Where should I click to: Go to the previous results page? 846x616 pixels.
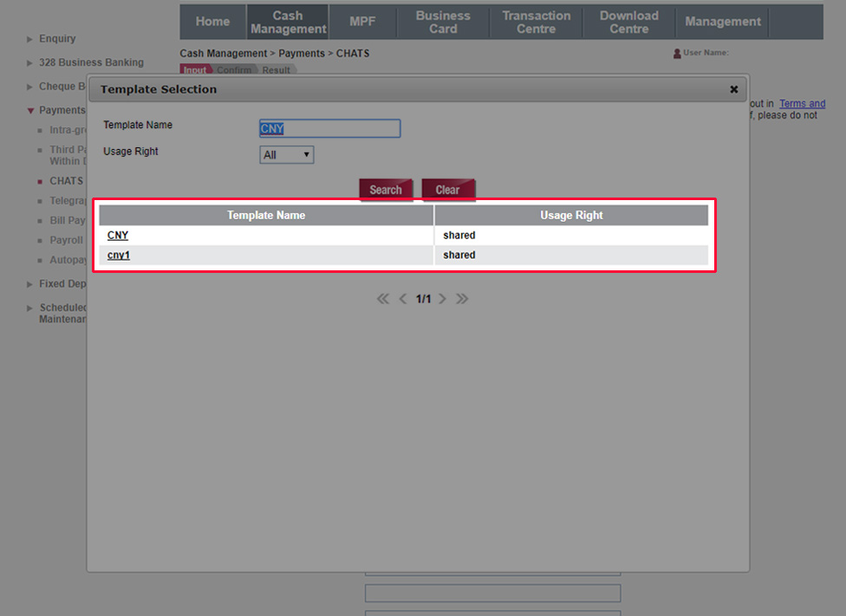[x=403, y=299]
